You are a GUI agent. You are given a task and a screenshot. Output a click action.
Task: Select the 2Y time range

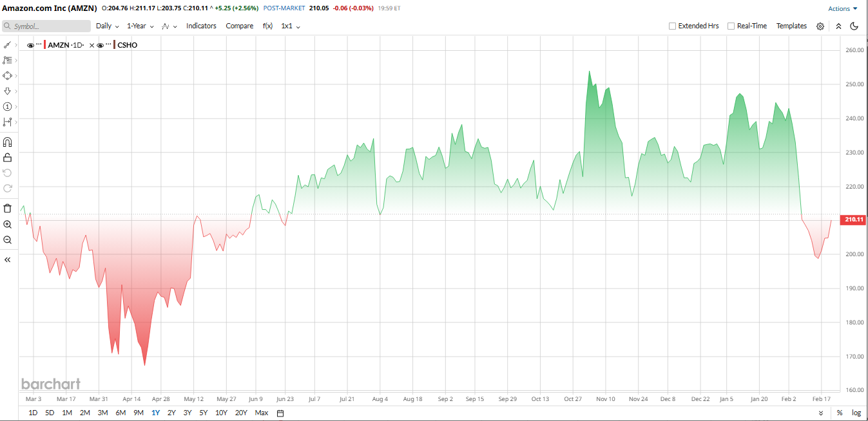point(171,413)
